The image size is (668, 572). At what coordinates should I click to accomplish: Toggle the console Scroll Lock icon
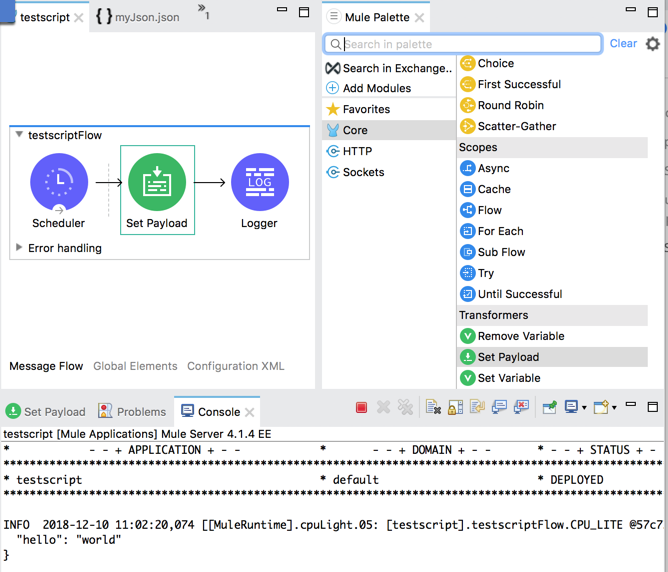coord(455,408)
